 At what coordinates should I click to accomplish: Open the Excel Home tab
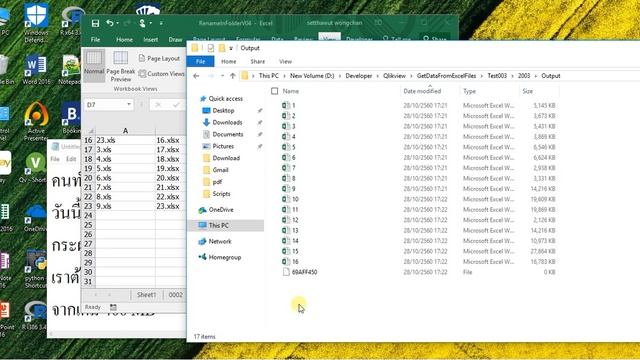(x=124, y=40)
